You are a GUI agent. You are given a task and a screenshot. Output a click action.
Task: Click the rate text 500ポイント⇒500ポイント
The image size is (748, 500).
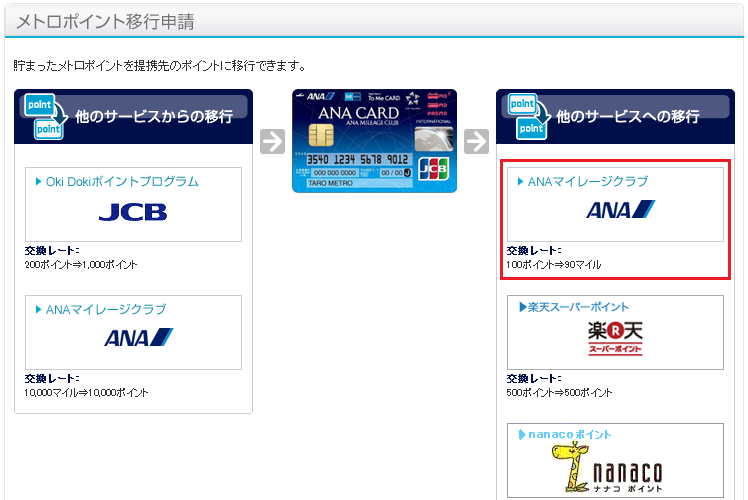click(x=559, y=393)
